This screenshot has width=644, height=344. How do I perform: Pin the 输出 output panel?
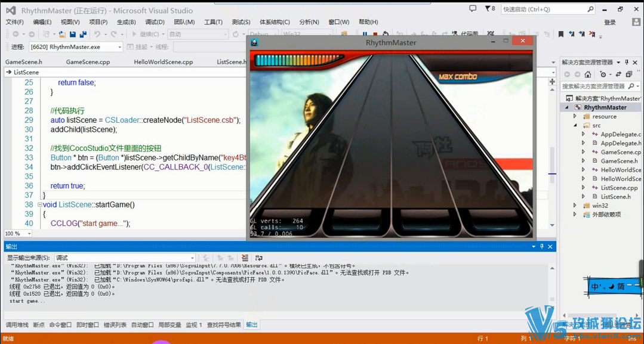click(x=542, y=246)
